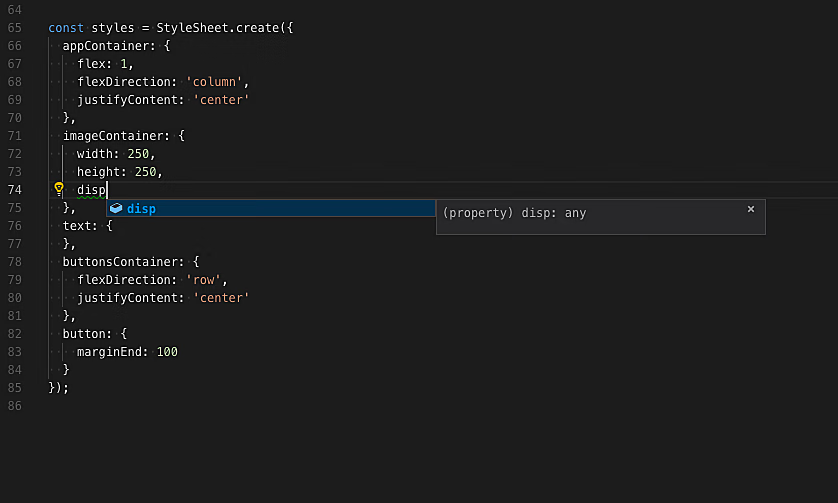Click the 'height' property on line 73
The height and width of the screenshot is (503, 838).
tap(101, 172)
